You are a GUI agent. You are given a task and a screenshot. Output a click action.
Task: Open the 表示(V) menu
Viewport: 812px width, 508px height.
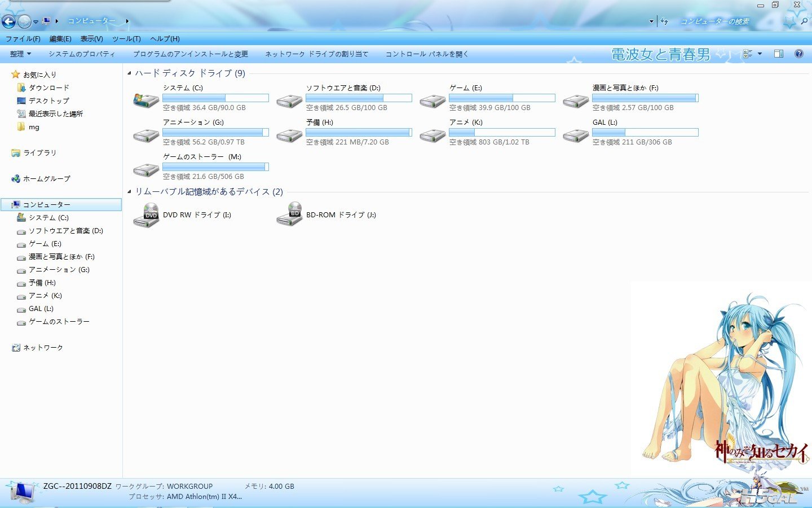[x=91, y=39]
